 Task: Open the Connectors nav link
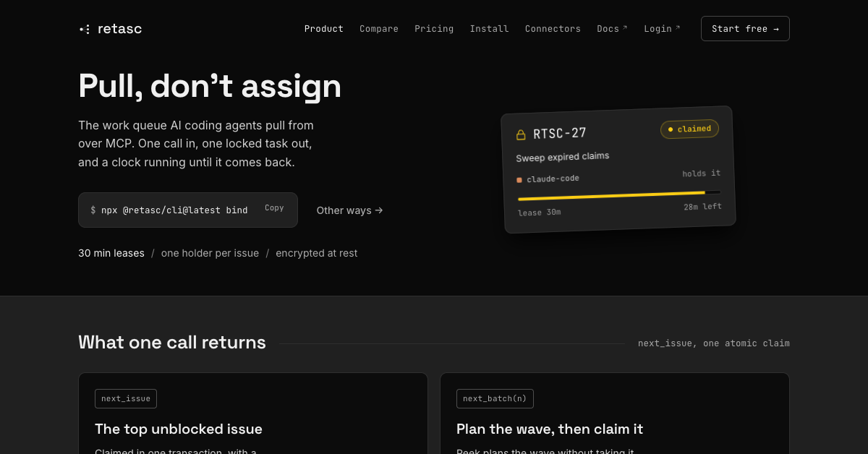[553, 29]
